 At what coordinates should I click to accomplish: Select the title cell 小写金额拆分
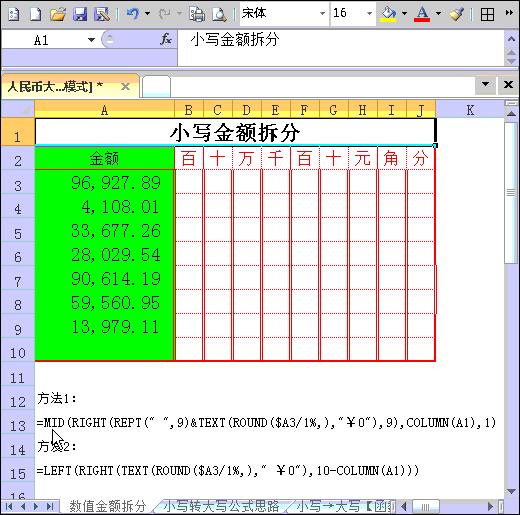click(235, 132)
